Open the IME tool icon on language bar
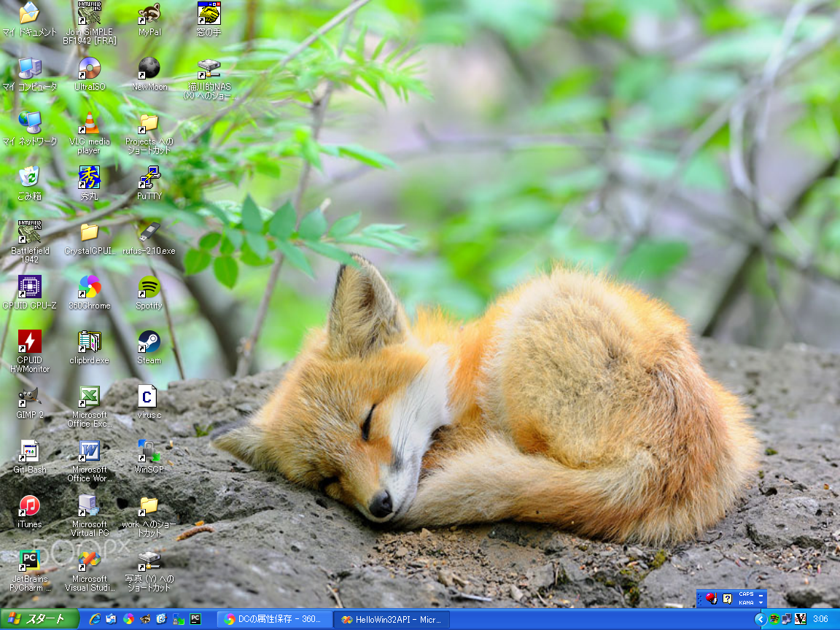 click(712, 599)
